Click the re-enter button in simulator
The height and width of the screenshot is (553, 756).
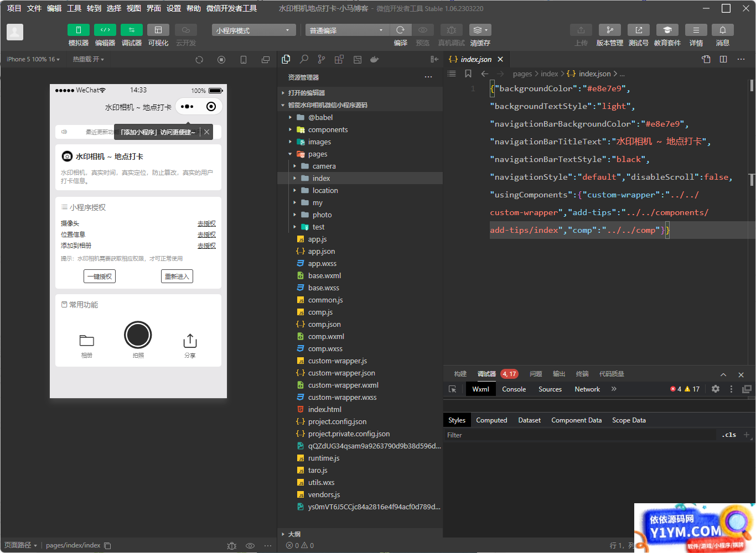click(177, 276)
